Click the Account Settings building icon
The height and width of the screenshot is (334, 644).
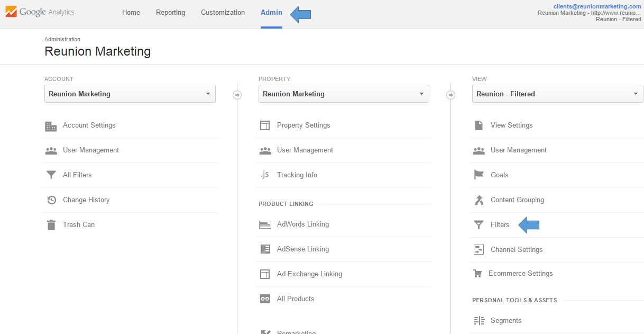51,126
